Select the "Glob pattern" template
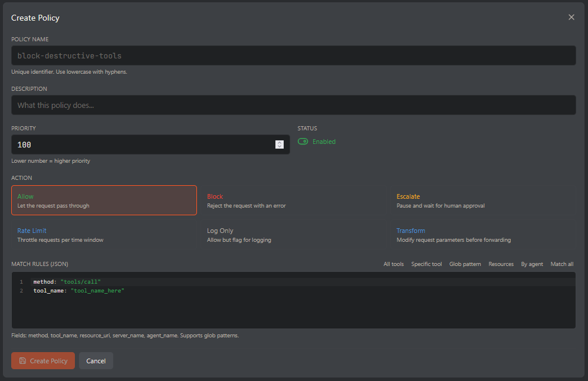Viewport: 588px width, 381px height. [465, 264]
